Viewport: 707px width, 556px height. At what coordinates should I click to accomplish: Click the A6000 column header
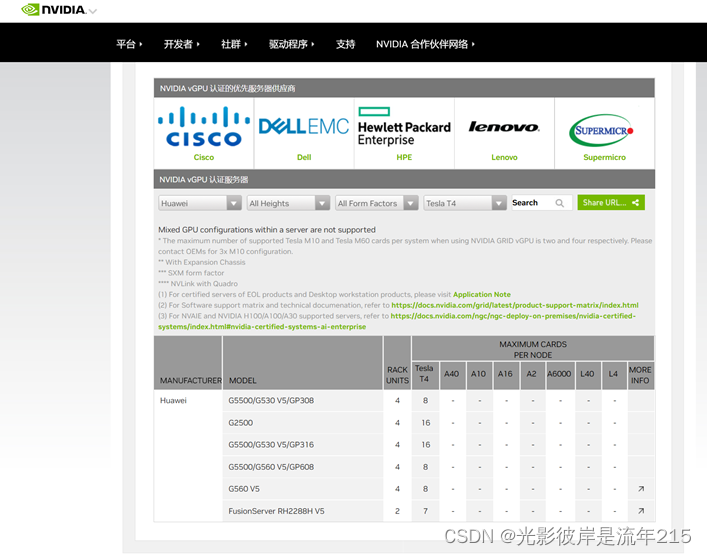pos(559,374)
